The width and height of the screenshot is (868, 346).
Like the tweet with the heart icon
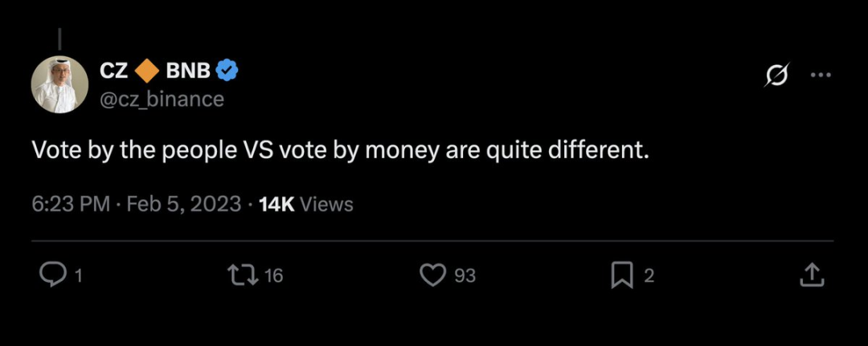point(433,275)
